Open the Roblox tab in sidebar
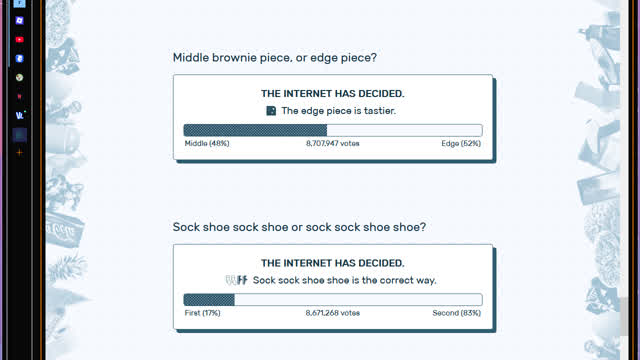Screen dimensions: 640x360 click(x=19, y=20)
